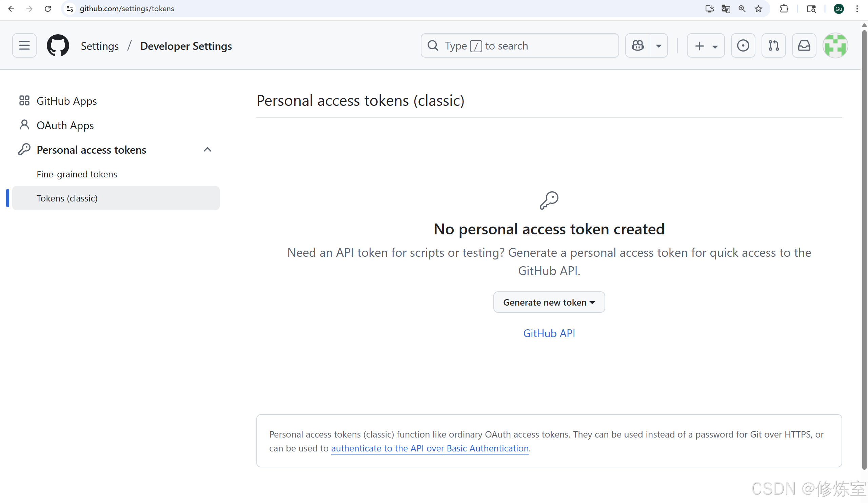Open the translate page icon

tap(726, 8)
